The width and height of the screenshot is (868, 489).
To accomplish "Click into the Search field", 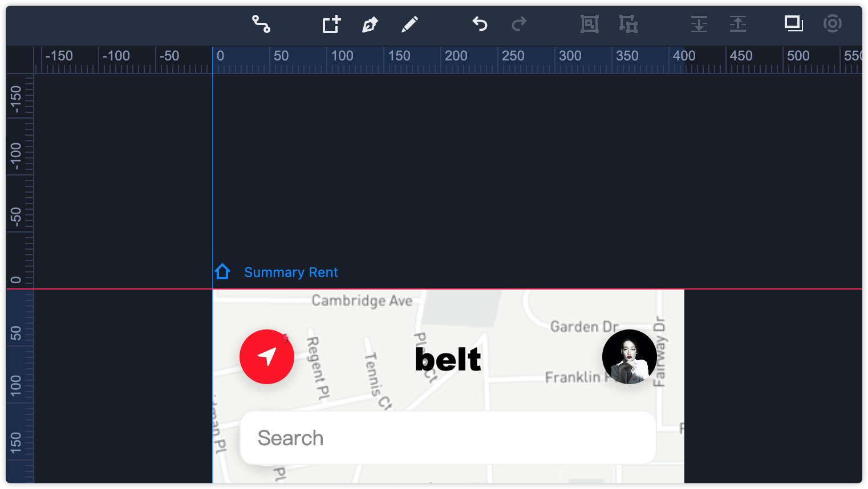I will tap(448, 438).
